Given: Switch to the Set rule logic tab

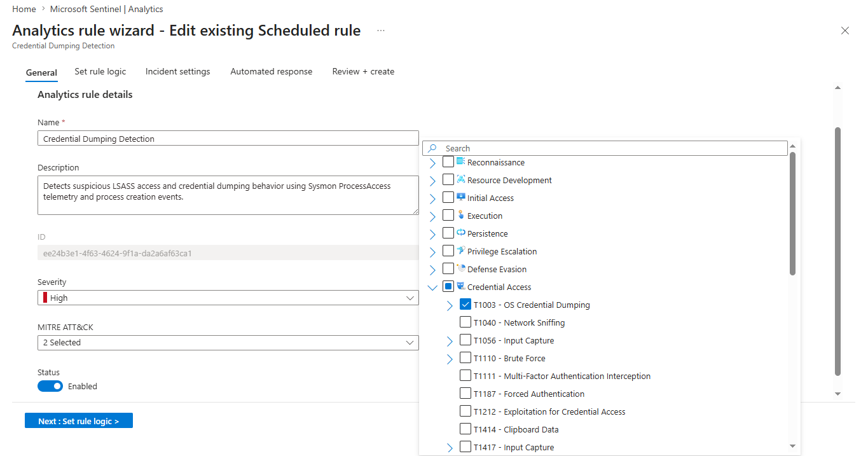Looking at the screenshot, I should coord(100,71).
